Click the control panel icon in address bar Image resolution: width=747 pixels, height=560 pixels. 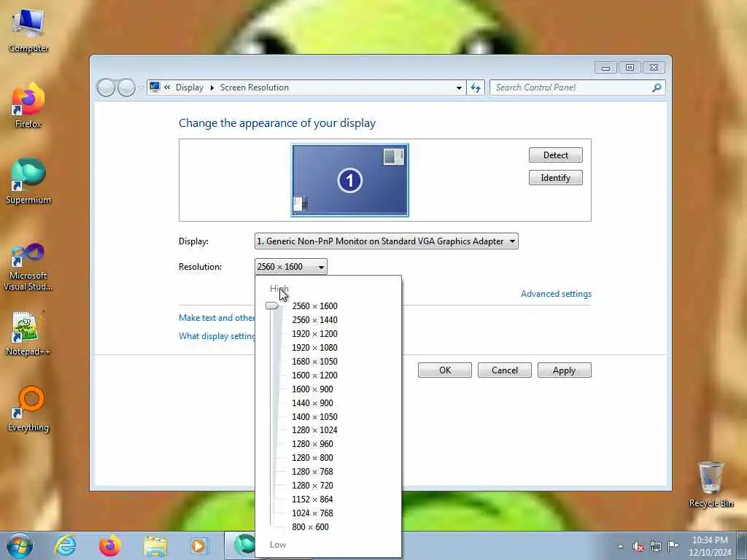(x=155, y=87)
